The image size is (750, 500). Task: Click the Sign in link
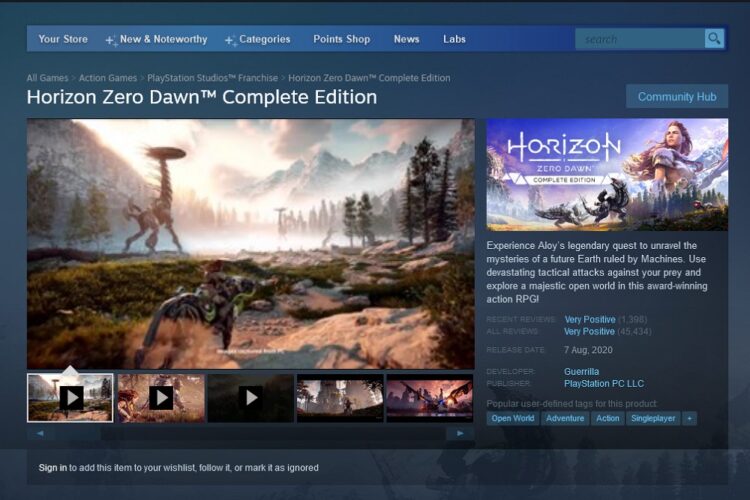point(53,468)
